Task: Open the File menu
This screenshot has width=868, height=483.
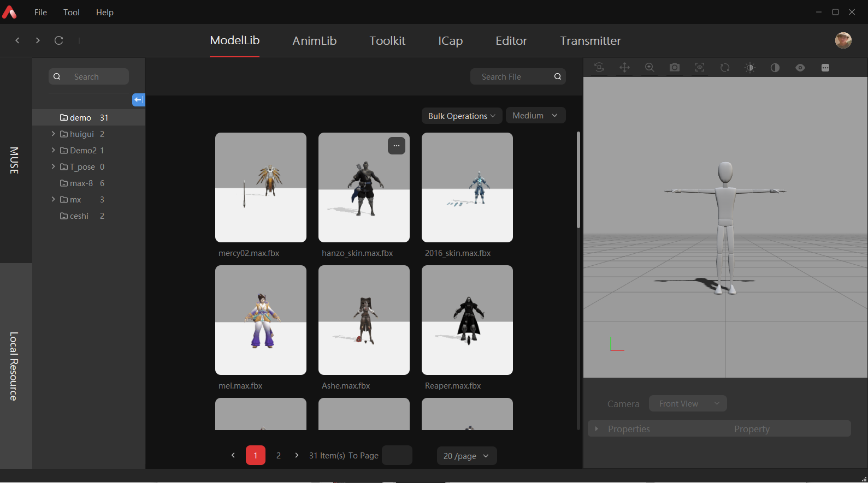Action: click(x=41, y=12)
